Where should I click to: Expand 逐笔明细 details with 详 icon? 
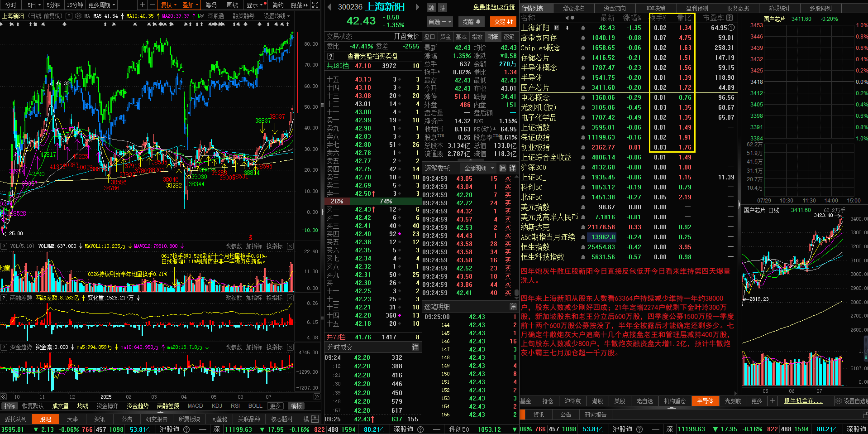513,307
